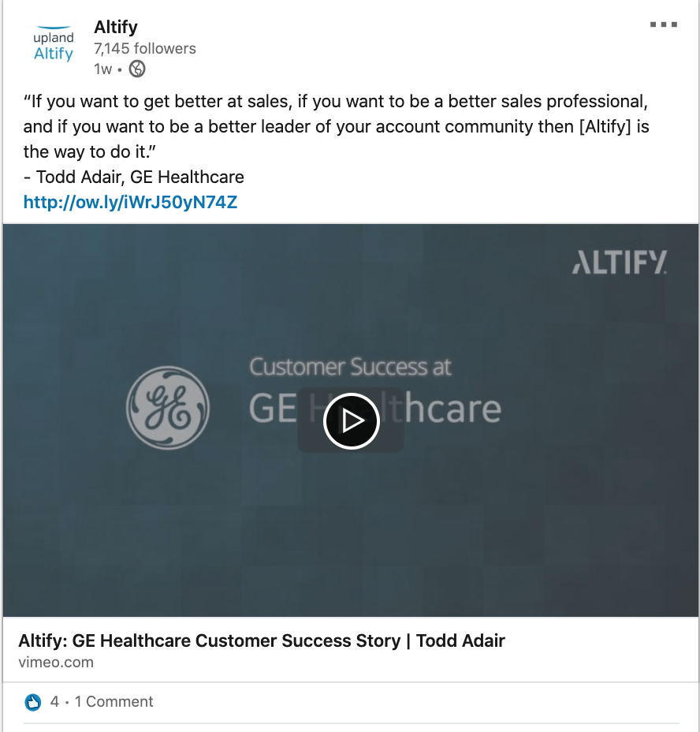Click the blue thumbs-up reaction icon

pos(33,702)
